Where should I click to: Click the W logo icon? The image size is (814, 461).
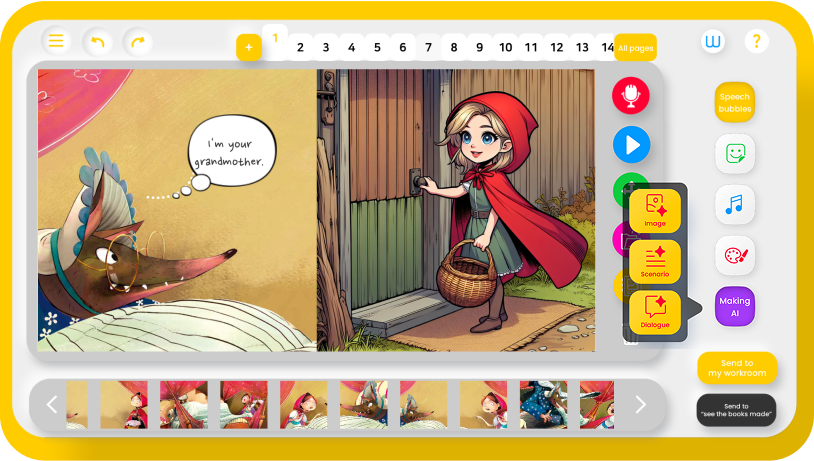point(713,41)
